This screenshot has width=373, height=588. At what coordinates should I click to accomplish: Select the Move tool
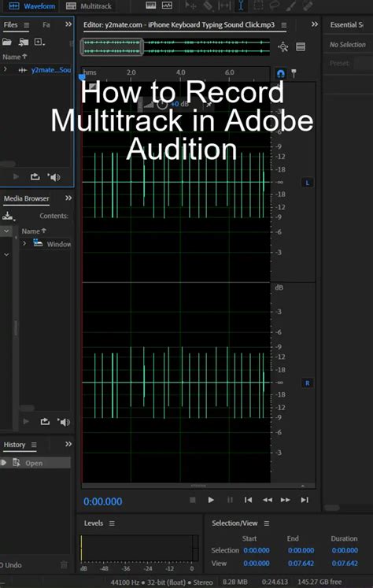click(191, 6)
